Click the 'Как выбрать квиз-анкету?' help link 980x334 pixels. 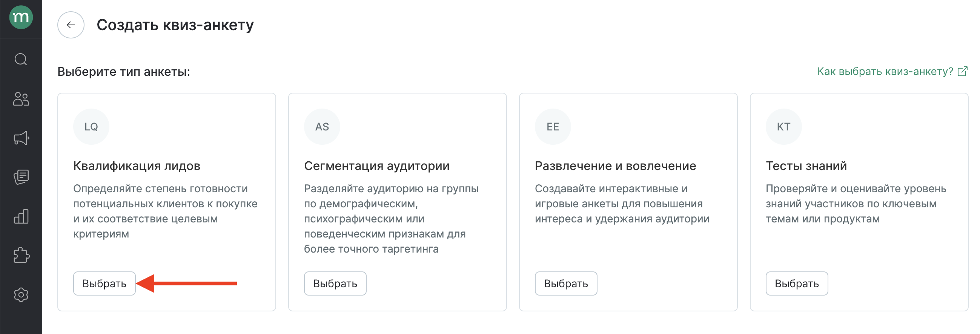pos(885,72)
